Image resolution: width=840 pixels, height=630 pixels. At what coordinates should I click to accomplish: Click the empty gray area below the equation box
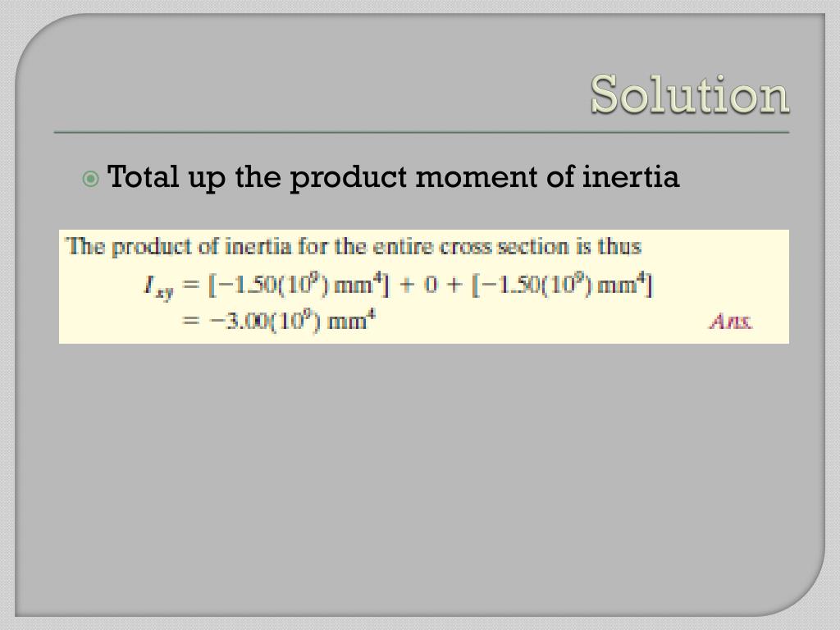422,477
